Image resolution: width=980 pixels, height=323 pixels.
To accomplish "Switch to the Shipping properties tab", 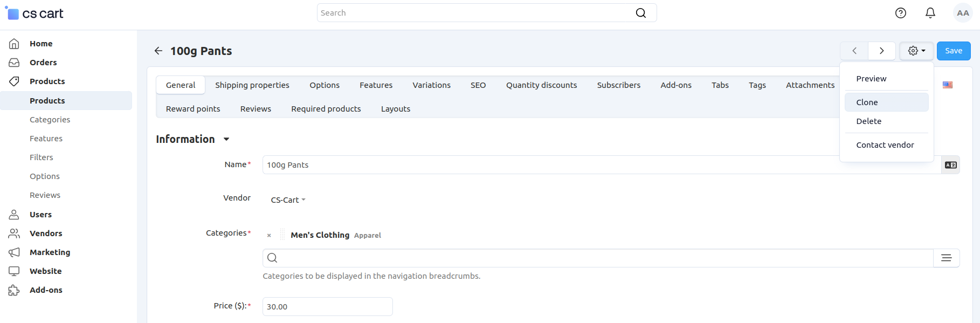I will click(252, 85).
